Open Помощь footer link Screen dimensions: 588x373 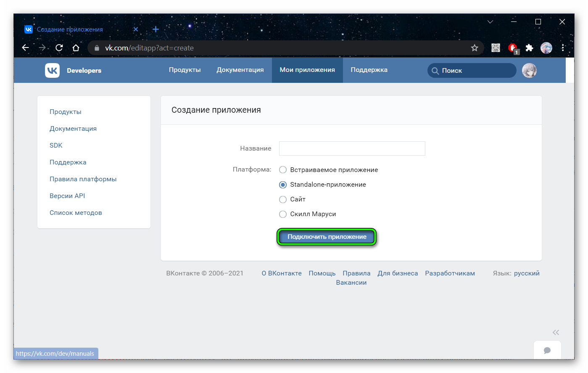[x=322, y=273]
